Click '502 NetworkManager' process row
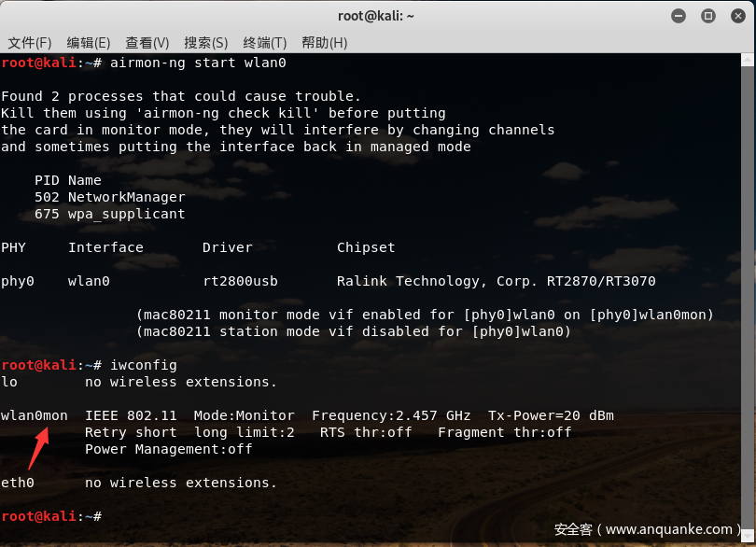Image resolution: width=756 pixels, height=547 pixels. pos(110,197)
